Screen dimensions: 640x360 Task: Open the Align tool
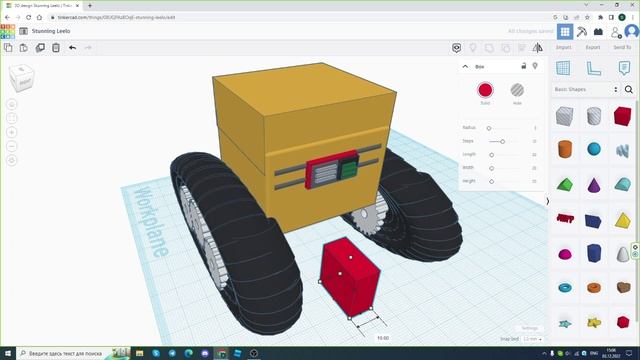[x=522, y=48]
